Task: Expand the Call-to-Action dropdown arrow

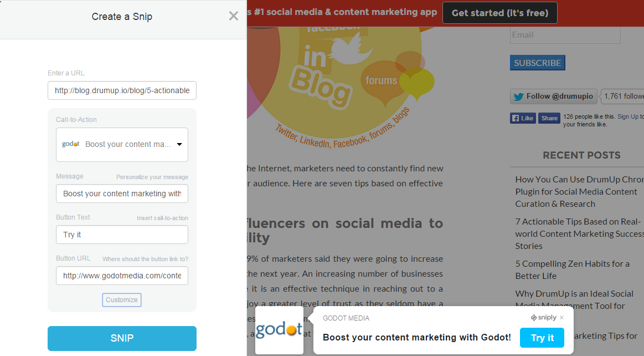Action: (179, 144)
